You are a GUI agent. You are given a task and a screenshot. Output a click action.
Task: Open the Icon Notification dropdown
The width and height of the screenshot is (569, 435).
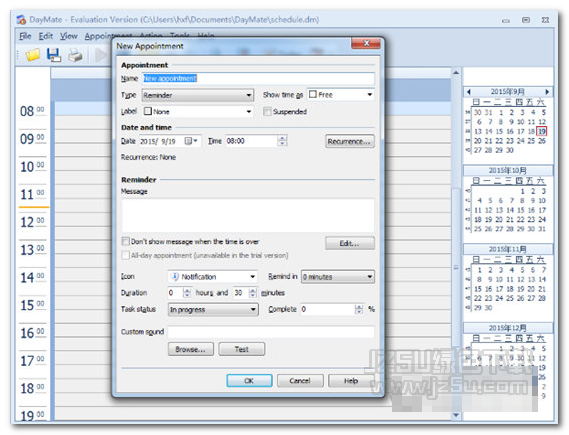coord(213,277)
